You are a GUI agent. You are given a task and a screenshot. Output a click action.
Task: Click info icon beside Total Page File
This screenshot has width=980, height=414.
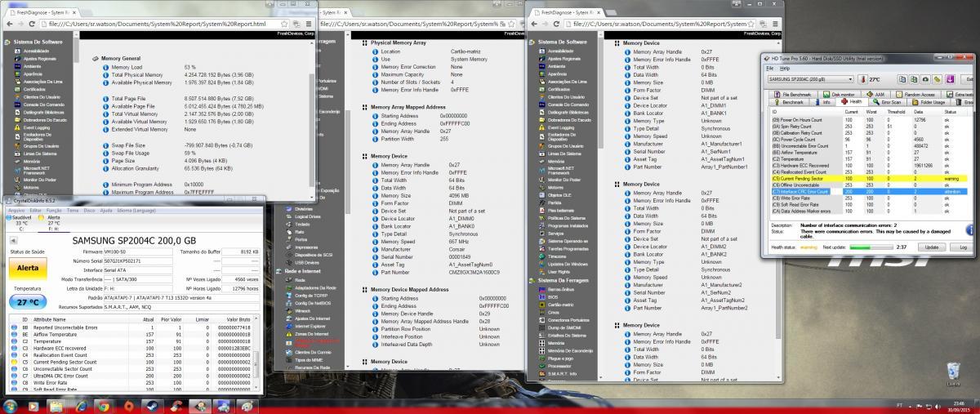point(106,98)
